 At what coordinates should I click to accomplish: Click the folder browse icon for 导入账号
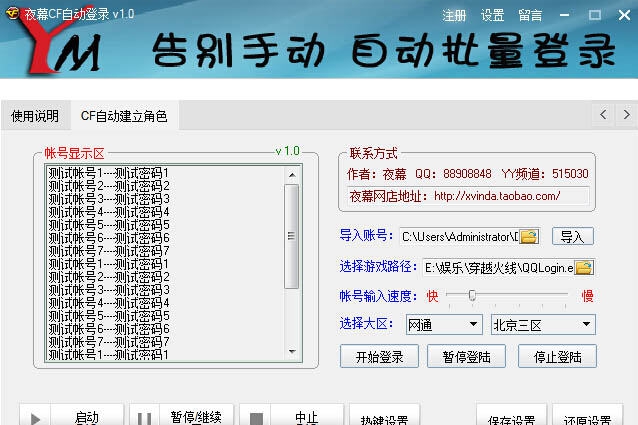point(529,236)
